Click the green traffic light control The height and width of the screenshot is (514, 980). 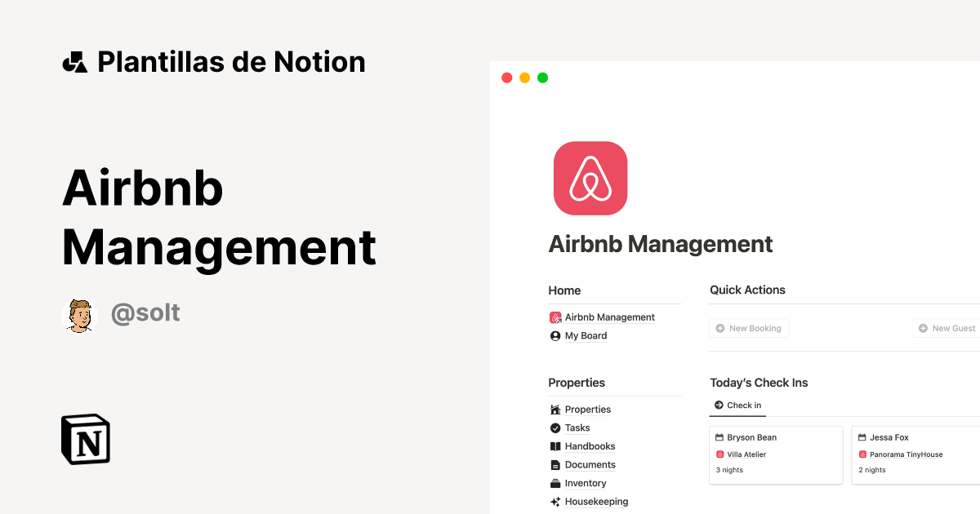[x=541, y=78]
